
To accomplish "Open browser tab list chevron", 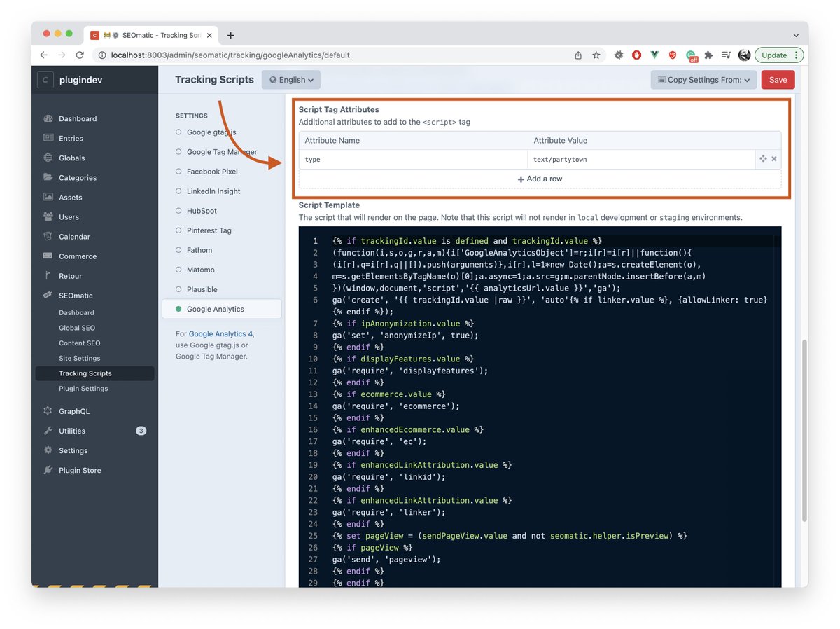I will click(796, 35).
